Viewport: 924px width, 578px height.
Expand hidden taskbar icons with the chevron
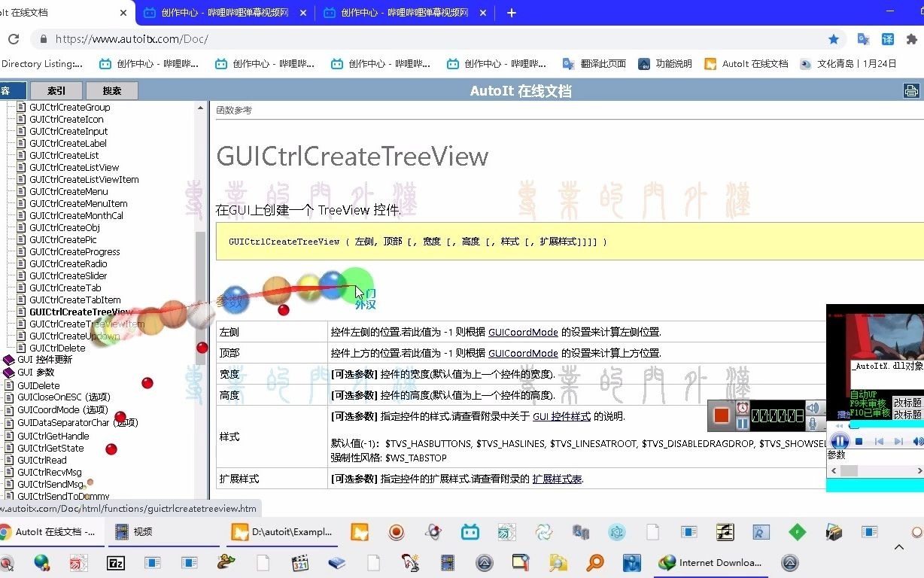coord(898,547)
